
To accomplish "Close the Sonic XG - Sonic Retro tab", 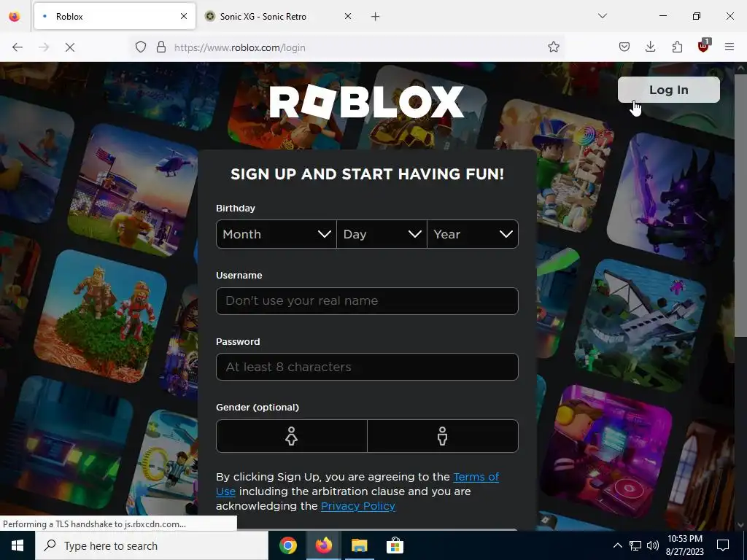I will pos(348,16).
